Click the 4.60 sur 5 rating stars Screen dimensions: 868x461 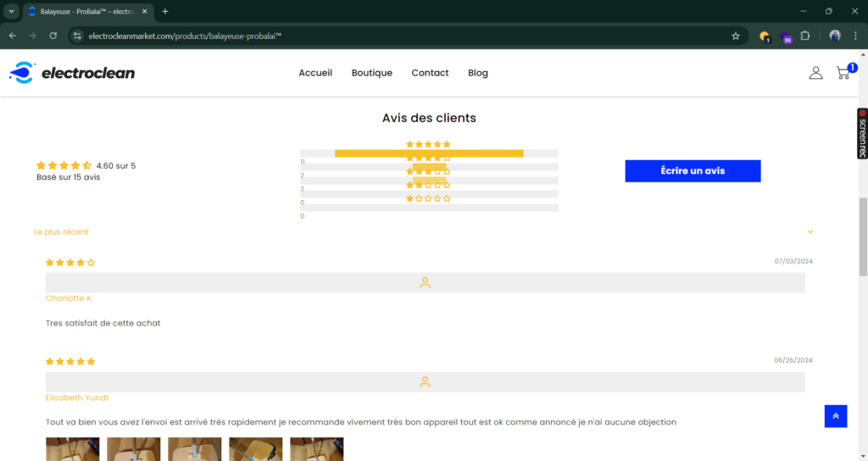pos(64,165)
